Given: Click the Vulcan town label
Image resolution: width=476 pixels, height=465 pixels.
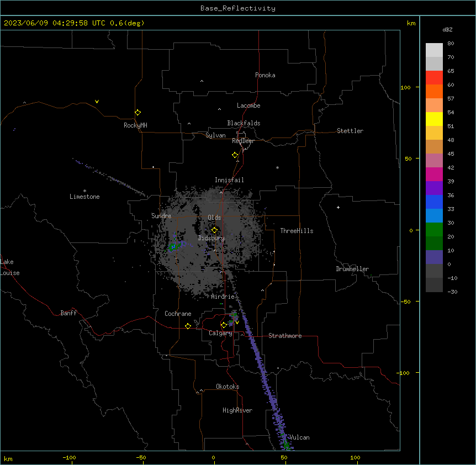Looking at the screenshot, I should click(299, 437).
